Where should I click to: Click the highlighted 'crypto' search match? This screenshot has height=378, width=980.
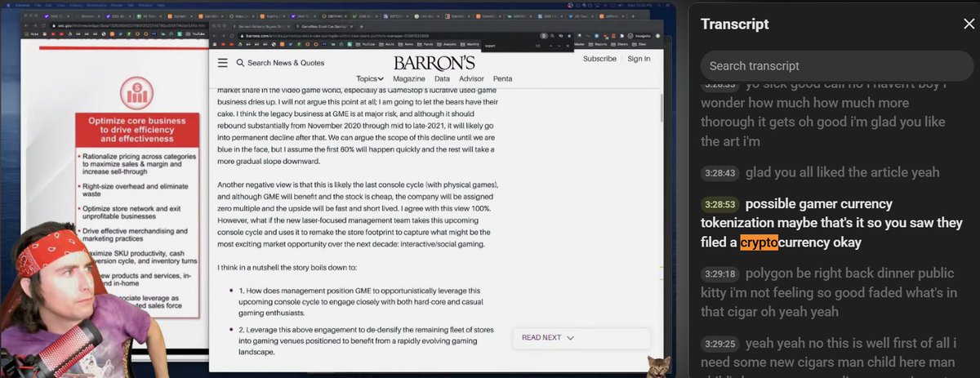759,242
